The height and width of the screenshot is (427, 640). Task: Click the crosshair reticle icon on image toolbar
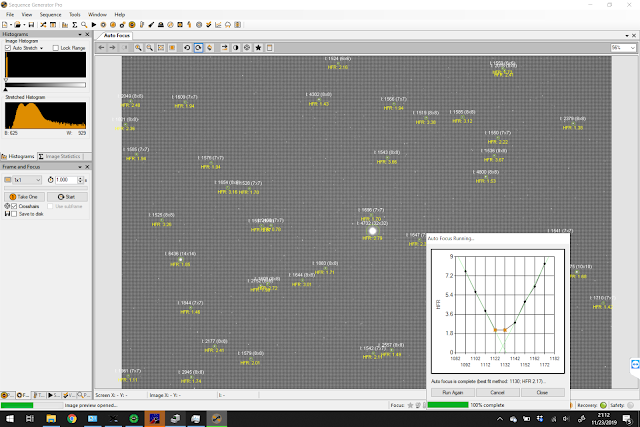pyautogui.click(x=247, y=48)
